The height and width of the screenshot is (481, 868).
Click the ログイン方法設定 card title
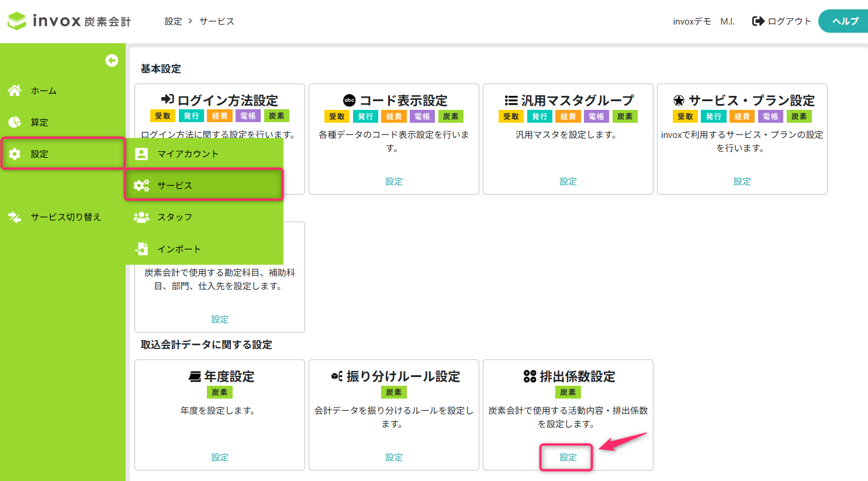pos(228,100)
